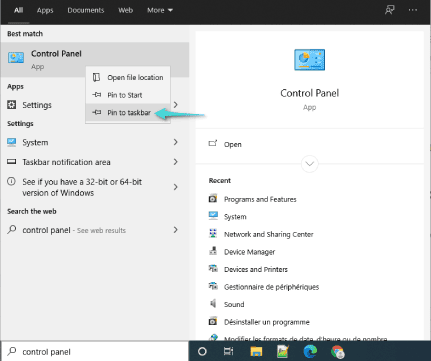Open Network and Sharing Center from Recent

click(268, 234)
